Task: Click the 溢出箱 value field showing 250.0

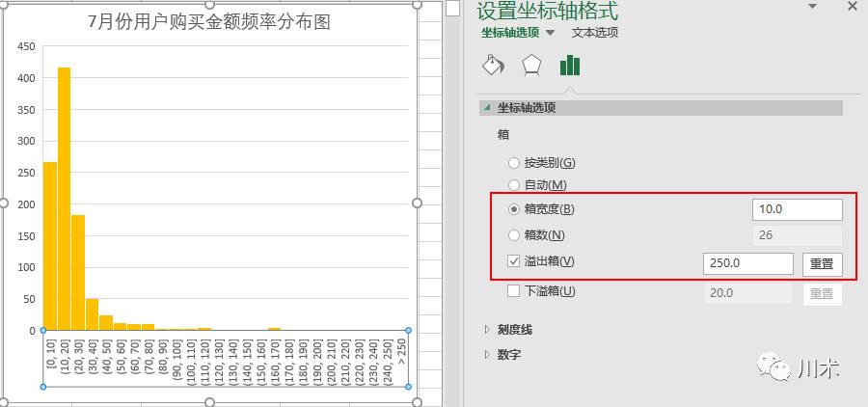Action: coord(748,264)
